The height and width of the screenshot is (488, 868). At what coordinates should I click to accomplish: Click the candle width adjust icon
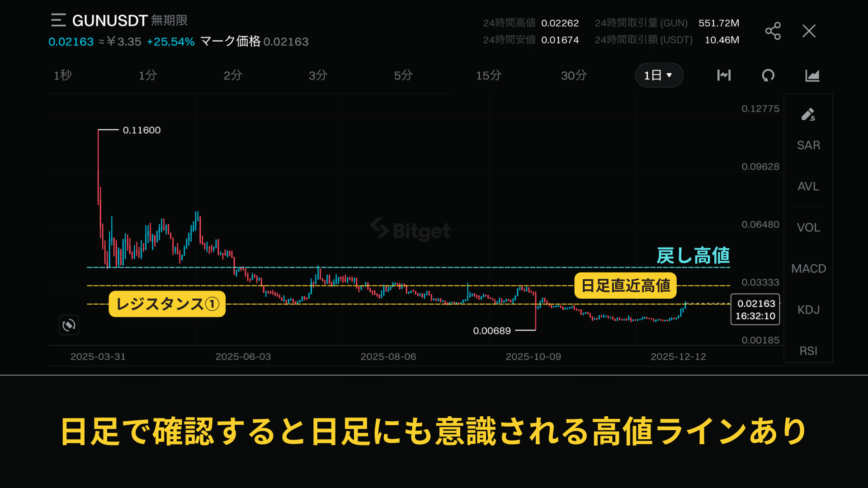[724, 75]
